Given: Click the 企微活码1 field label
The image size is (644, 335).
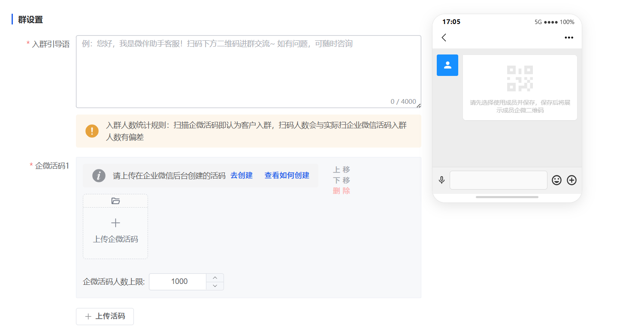Looking at the screenshot, I should [52, 166].
